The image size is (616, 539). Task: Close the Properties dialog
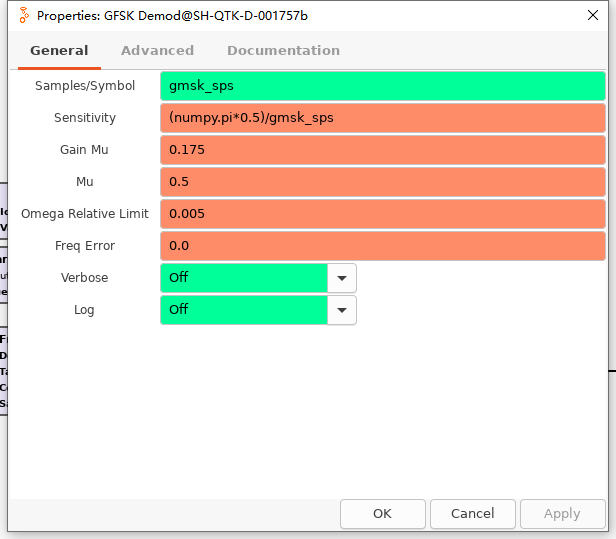(593, 15)
